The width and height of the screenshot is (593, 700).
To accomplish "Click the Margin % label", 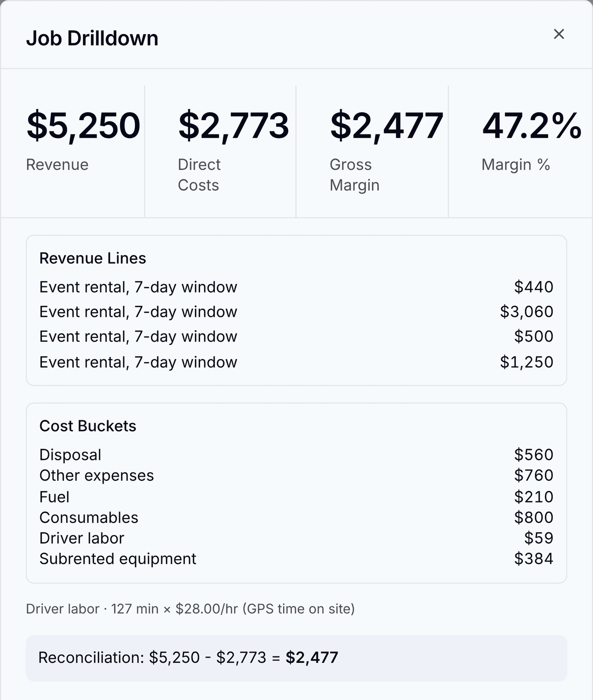I will point(516,165).
